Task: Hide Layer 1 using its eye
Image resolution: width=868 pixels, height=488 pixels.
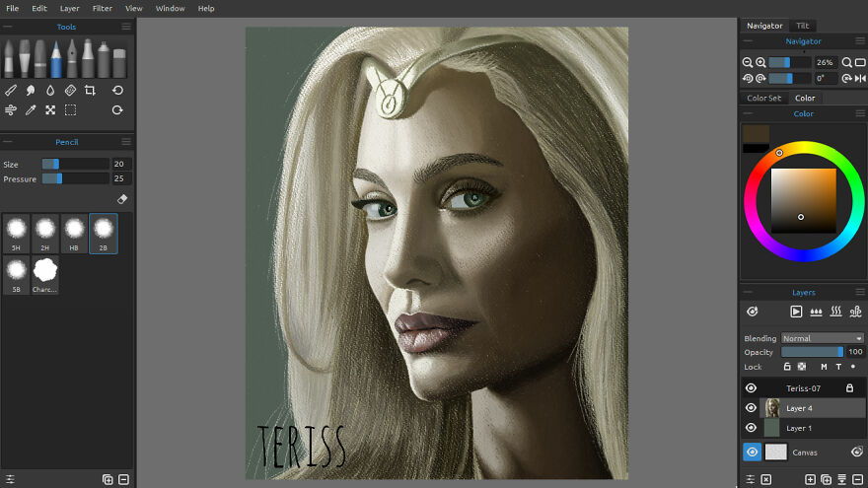Action: click(751, 428)
